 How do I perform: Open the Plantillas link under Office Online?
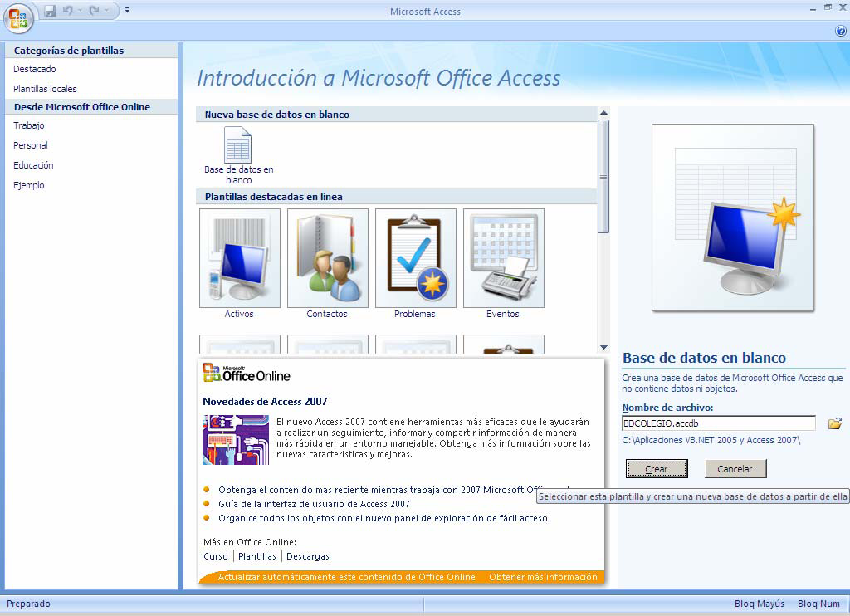click(x=257, y=556)
